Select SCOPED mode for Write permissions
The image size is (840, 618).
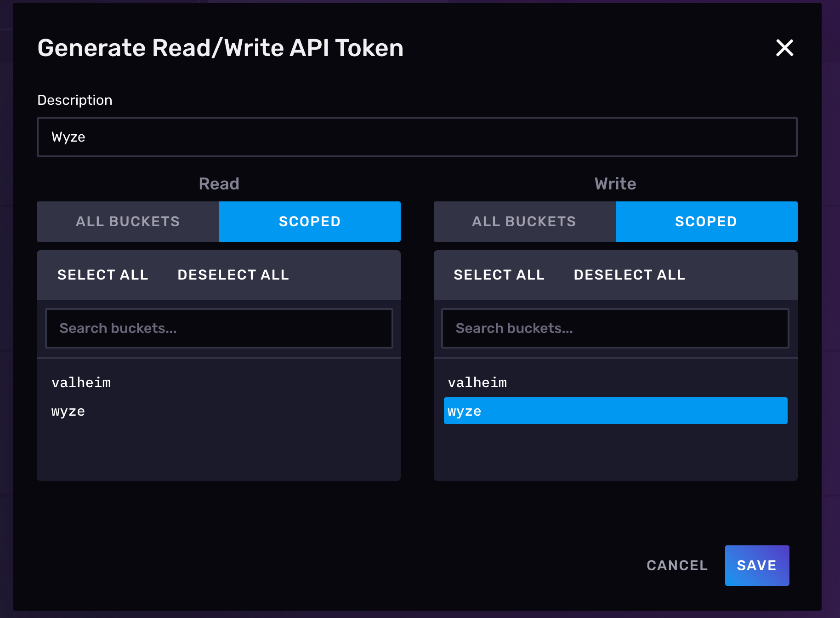(706, 221)
